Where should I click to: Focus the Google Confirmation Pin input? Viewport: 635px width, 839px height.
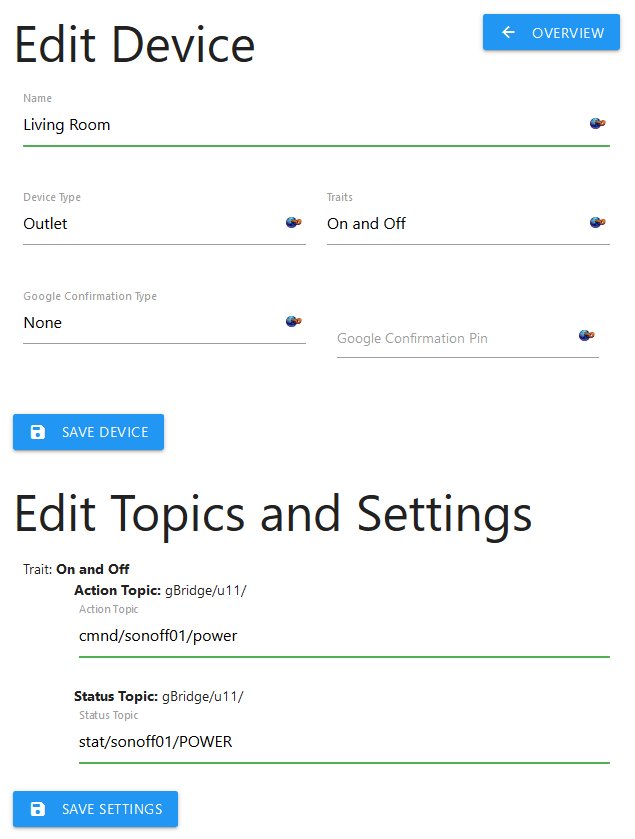pos(468,339)
